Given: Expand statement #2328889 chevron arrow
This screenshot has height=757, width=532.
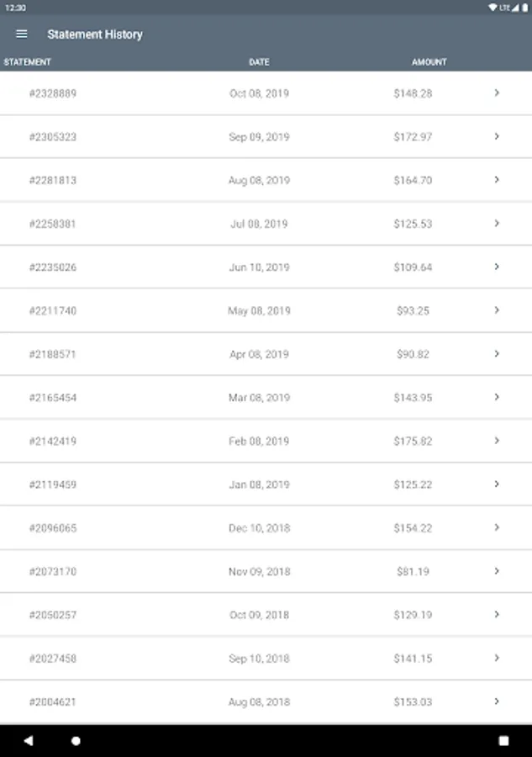Looking at the screenshot, I should (x=497, y=93).
